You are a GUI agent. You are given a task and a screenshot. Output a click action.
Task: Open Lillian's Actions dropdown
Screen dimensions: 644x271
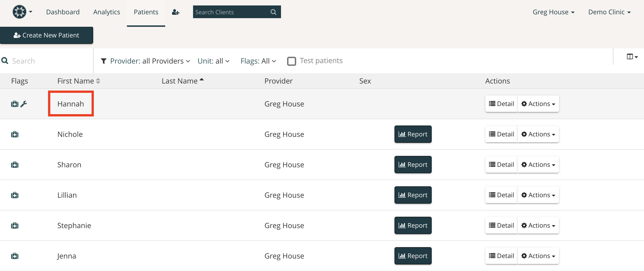pos(538,195)
